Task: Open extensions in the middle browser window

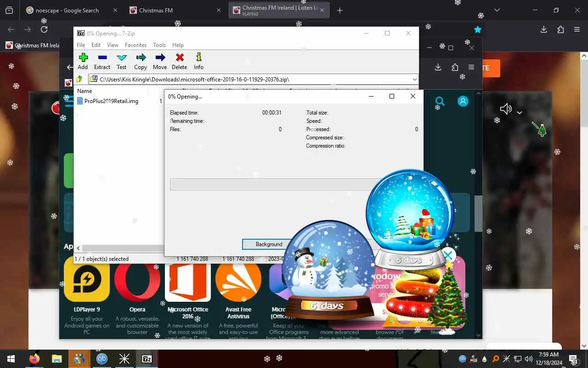Action: tap(455, 67)
